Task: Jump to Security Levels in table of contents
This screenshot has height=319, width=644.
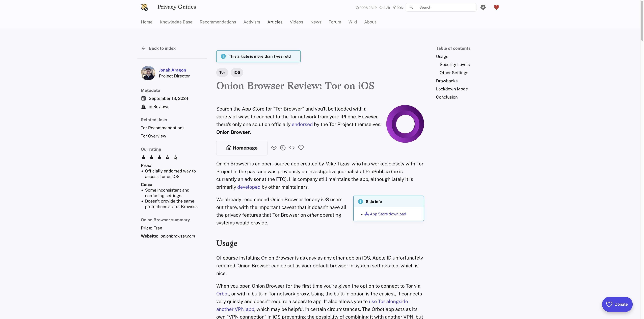Action: 454,65
